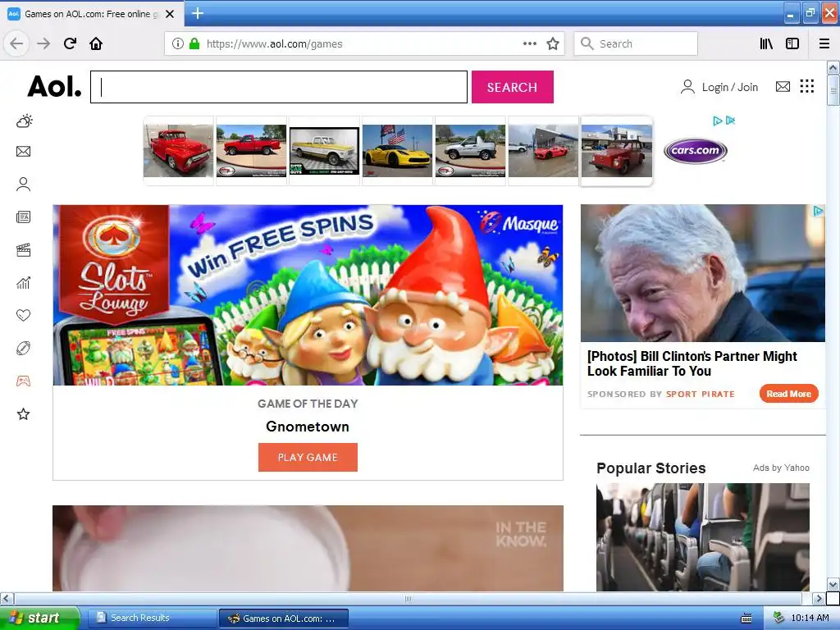Click the vertical scrollbar up arrow
The image size is (840, 630).
point(833,67)
